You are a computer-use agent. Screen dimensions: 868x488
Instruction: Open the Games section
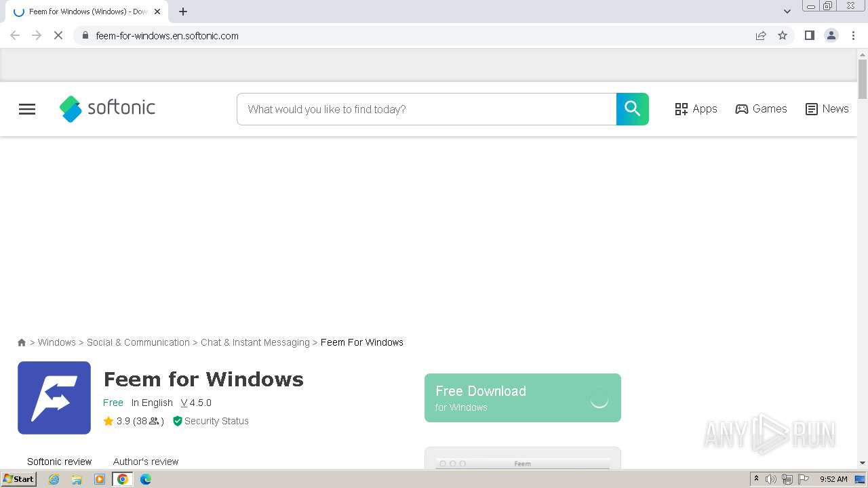pyautogui.click(x=761, y=109)
